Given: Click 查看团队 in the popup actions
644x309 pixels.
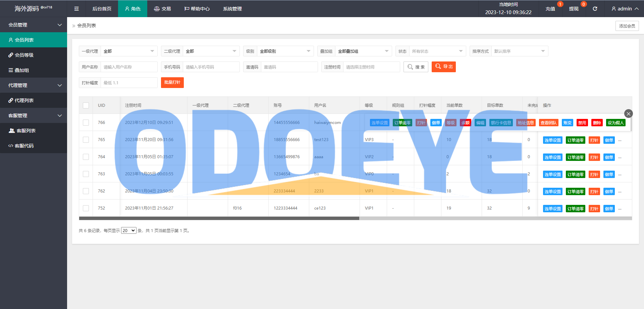Looking at the screenshot, I should click(548, 123).
